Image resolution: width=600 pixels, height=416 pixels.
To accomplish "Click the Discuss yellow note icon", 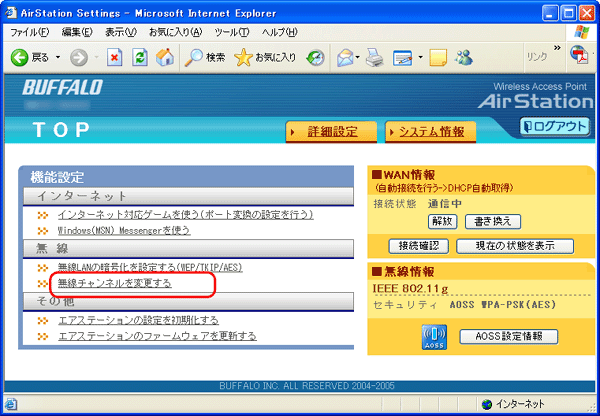I will (438, 58).
